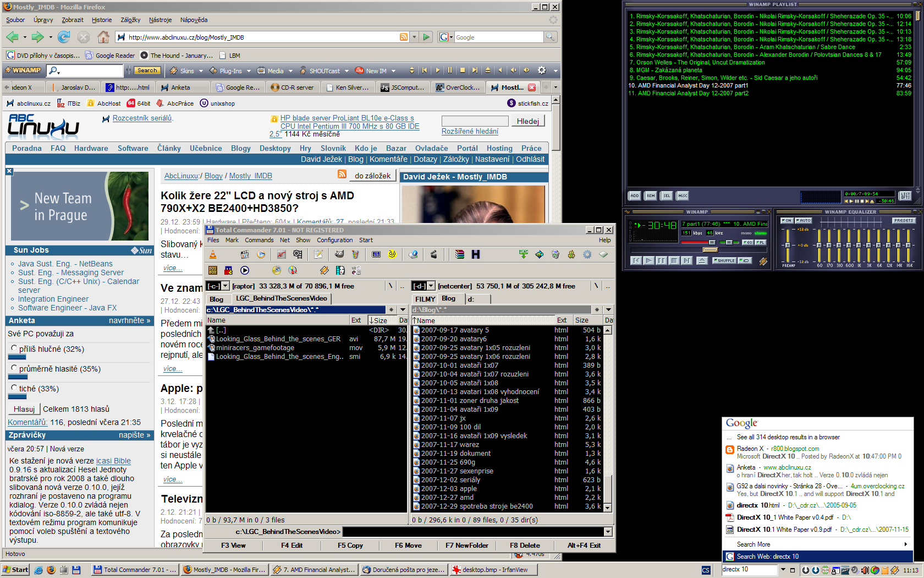Image resolution: width=924 pixels, height=578 pixels.
Task: Click the F5 Copy button
Action: tap(350, 546)
